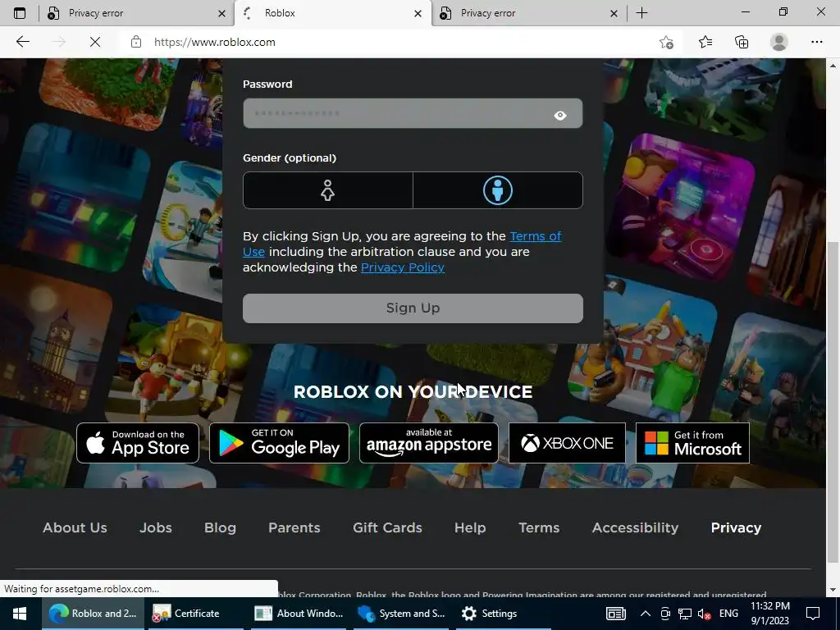Screen dimensions: 840x630
Task: Toggle password visibility eye icon
Action: coord(559,115)
